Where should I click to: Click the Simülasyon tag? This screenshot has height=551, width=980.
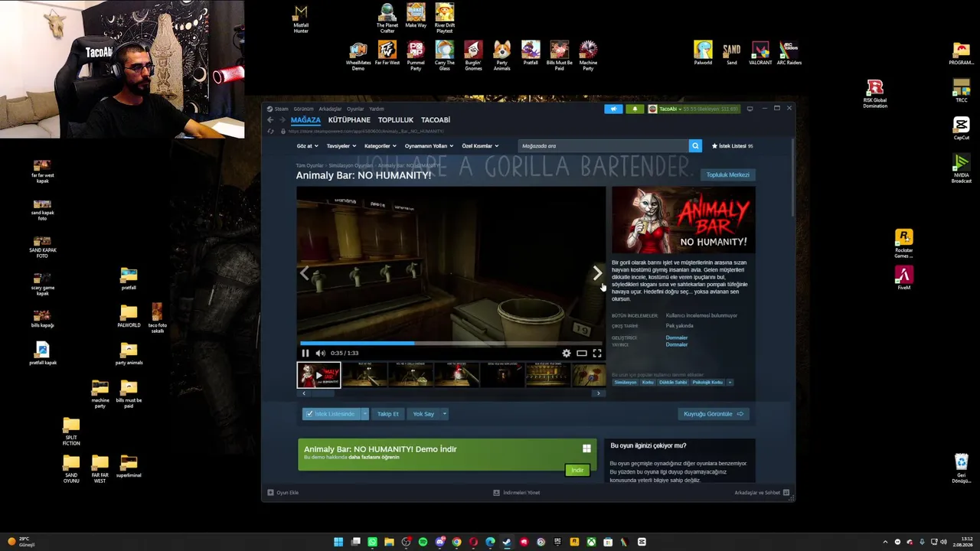pos(626,383)
